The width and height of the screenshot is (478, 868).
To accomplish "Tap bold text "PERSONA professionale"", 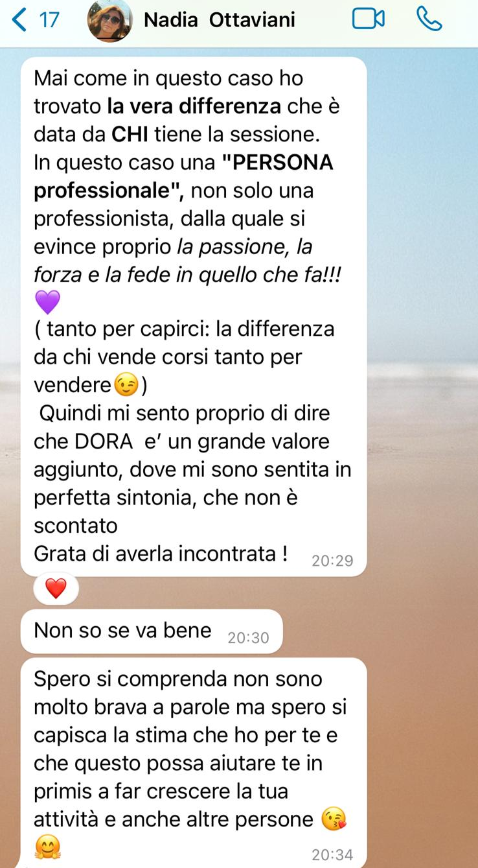I will 183,177.
